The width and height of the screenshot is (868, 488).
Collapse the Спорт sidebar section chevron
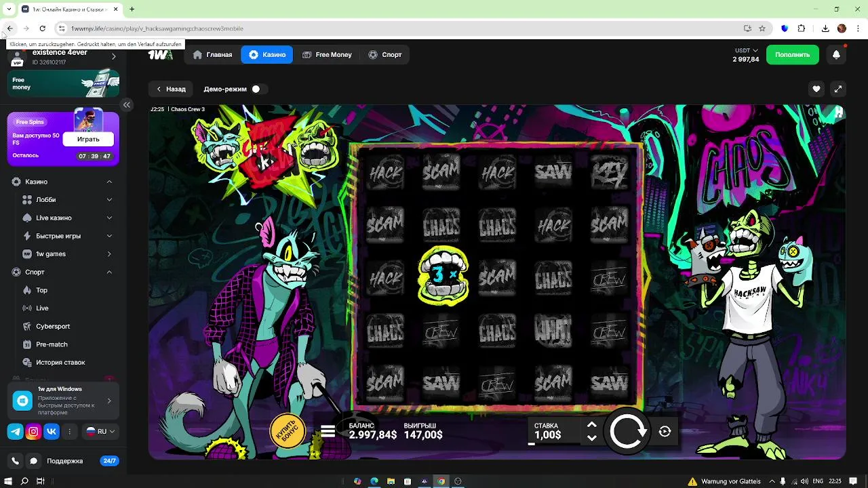tap(109, 272)
